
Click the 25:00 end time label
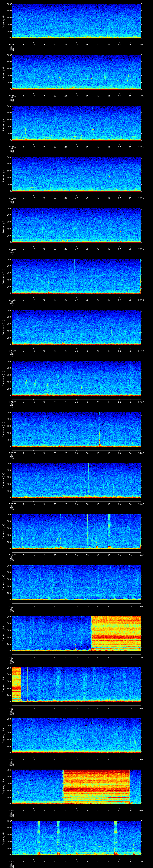tap(141, 555)
